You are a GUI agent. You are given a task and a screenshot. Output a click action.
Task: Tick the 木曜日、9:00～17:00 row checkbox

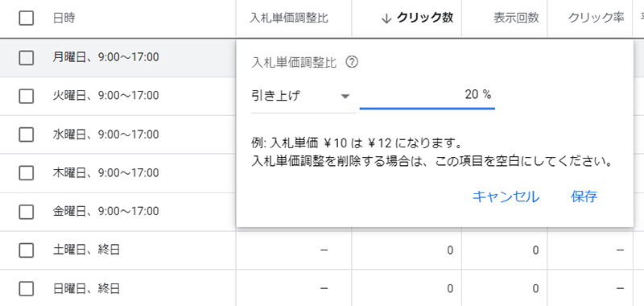[27, 173]
